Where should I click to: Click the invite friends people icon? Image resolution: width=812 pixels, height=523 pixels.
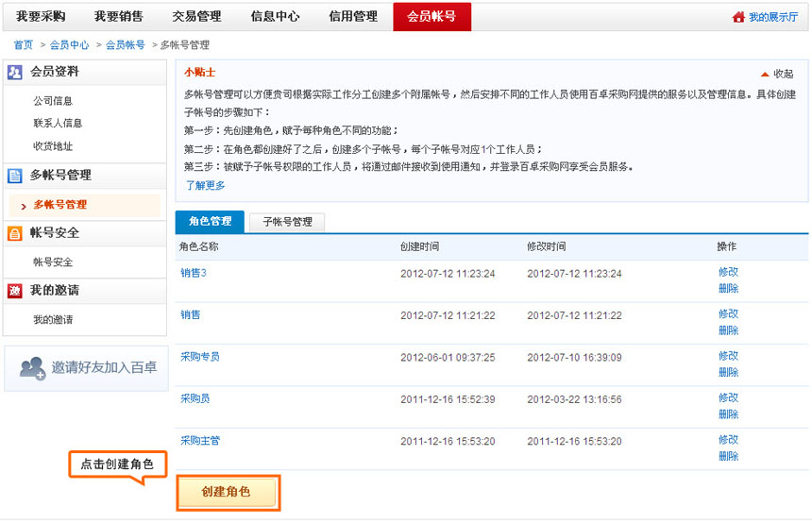32,368
